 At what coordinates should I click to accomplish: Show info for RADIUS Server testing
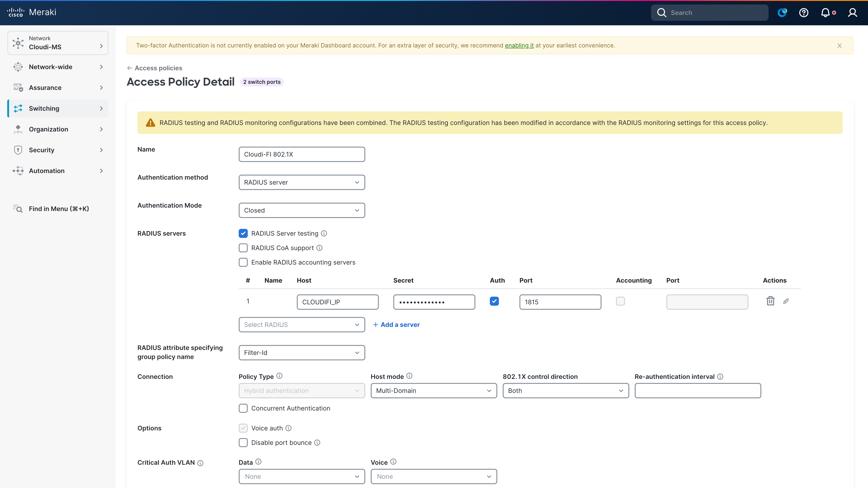(324, 233)
